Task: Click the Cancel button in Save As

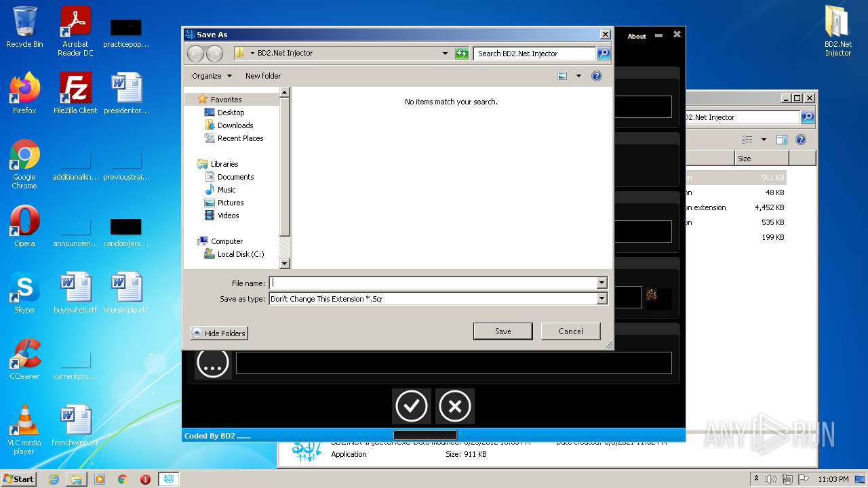Action: (x=571, y=331)
